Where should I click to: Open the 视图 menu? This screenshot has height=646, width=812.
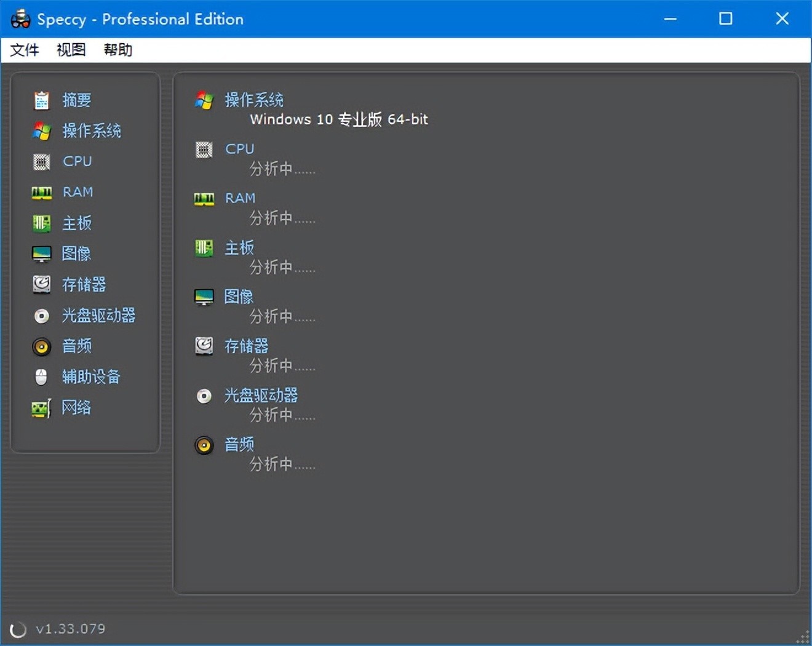(71, 50)
